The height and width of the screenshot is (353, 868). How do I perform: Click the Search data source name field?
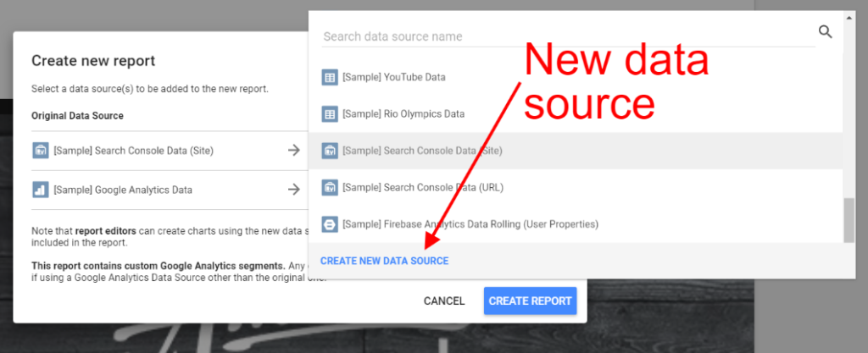click(569, 36)
